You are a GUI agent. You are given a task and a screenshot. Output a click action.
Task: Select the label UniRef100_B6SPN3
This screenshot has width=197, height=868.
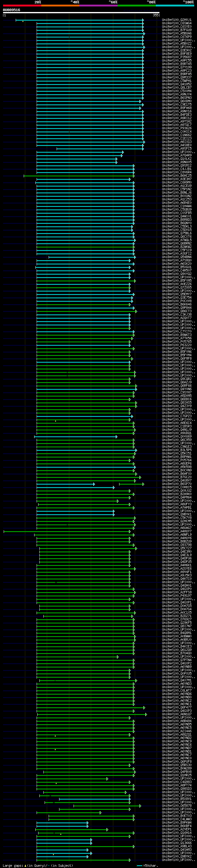177,98
